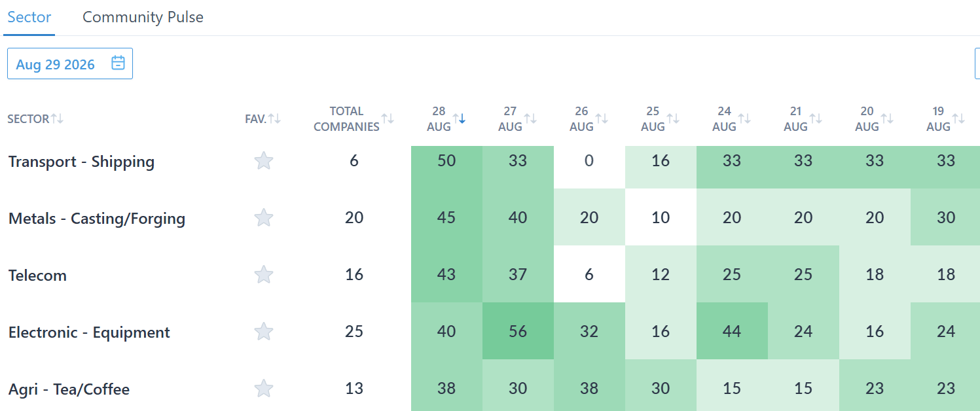Open the Aug 29 2026 date dropdown

pyautogui.click(x=70, y=63)
